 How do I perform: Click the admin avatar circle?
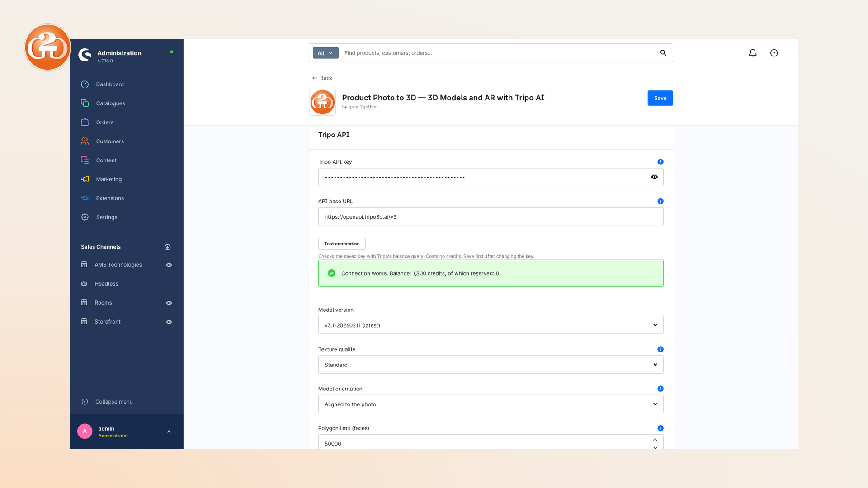pyautogui.click(x=85, y=432)
